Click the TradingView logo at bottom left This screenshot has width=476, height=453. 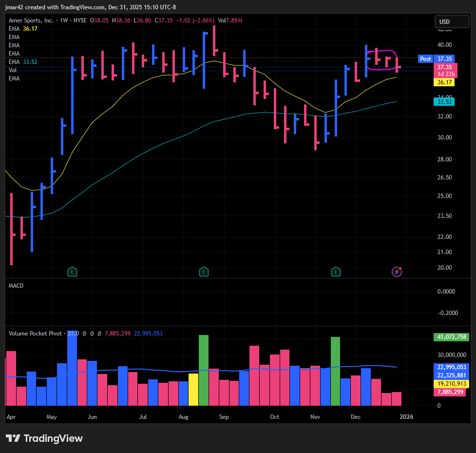click(44, 438)
